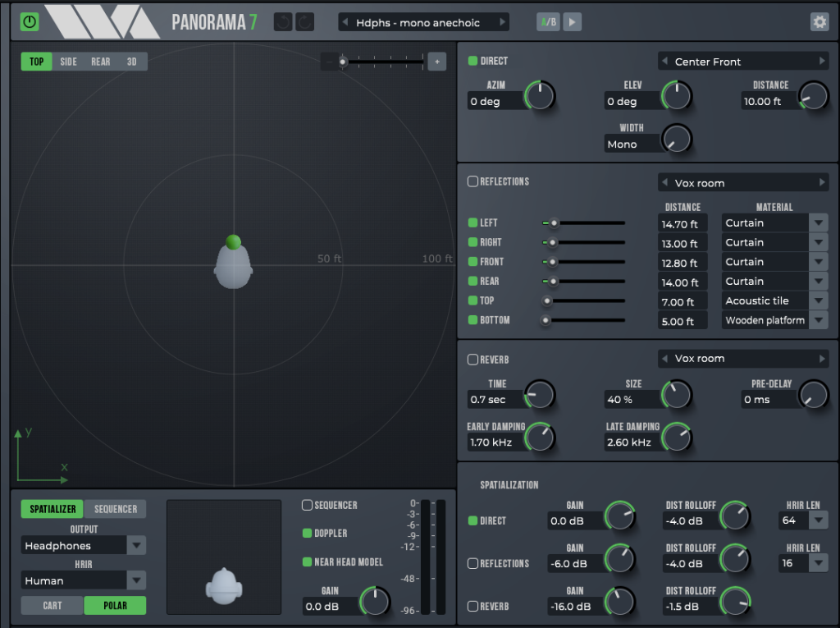The image size is (840, 628).
Task: Toggle the FRONT wall reflection
Action: tap(472, 261)
